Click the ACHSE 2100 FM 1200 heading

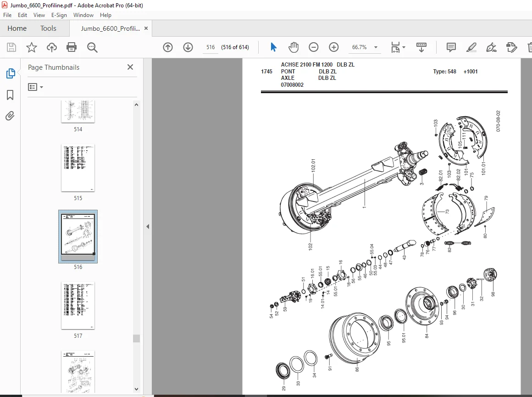[307, 65]
